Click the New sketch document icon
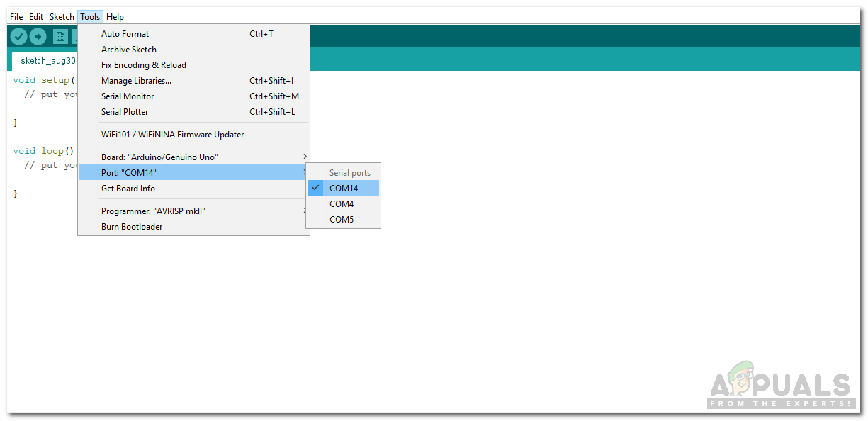868x421 pixels. pyautogui.click(x=61, y=37)
